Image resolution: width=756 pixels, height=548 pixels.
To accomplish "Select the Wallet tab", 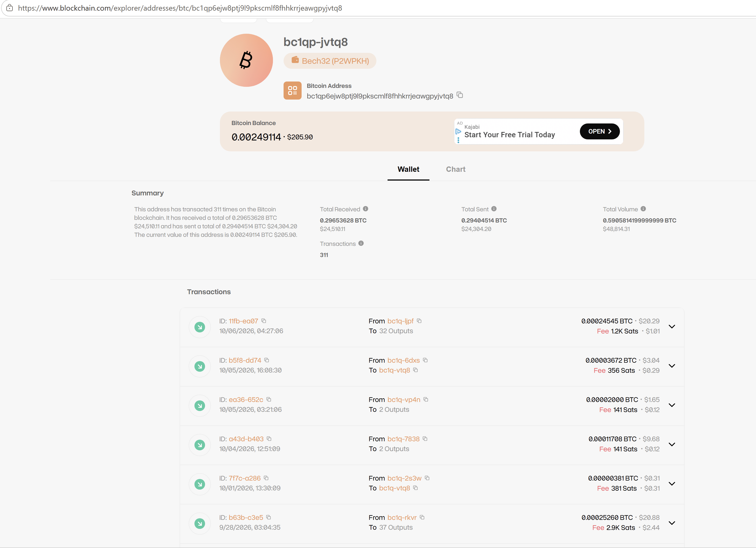I will pyautogui.click(x=408, y=169).
